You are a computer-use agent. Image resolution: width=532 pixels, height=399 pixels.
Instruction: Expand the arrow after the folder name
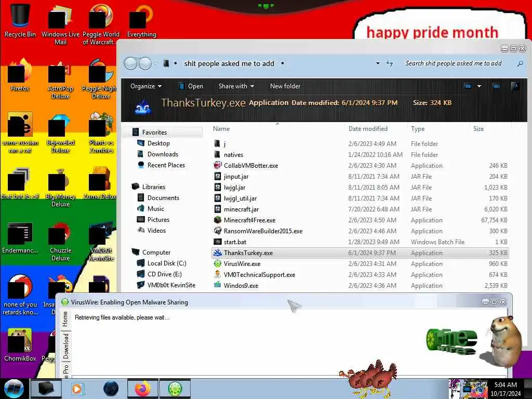click(x=282, y=63)
